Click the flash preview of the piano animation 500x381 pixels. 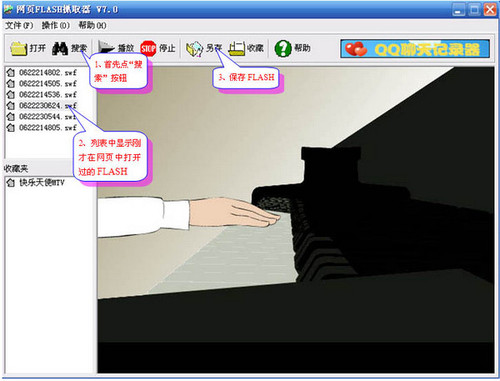[x=296, y=220]
